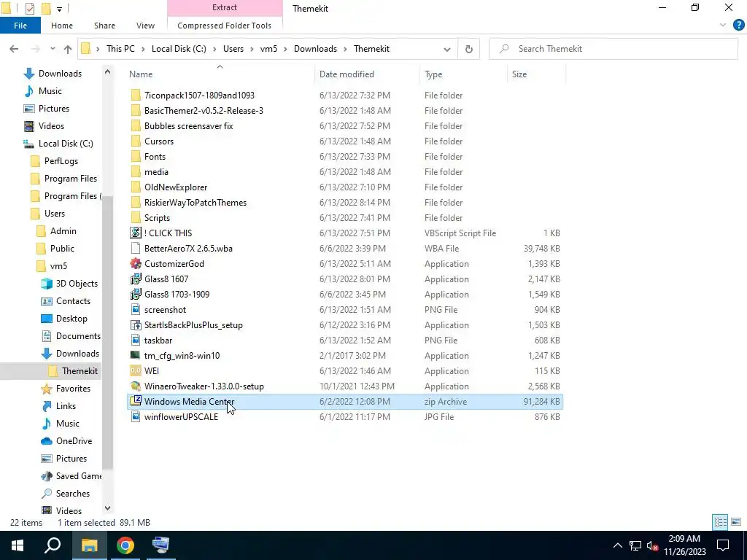Refresh the Themekit folder view
This screenshot has width=747, height=560.
click(x=469, y=49)
